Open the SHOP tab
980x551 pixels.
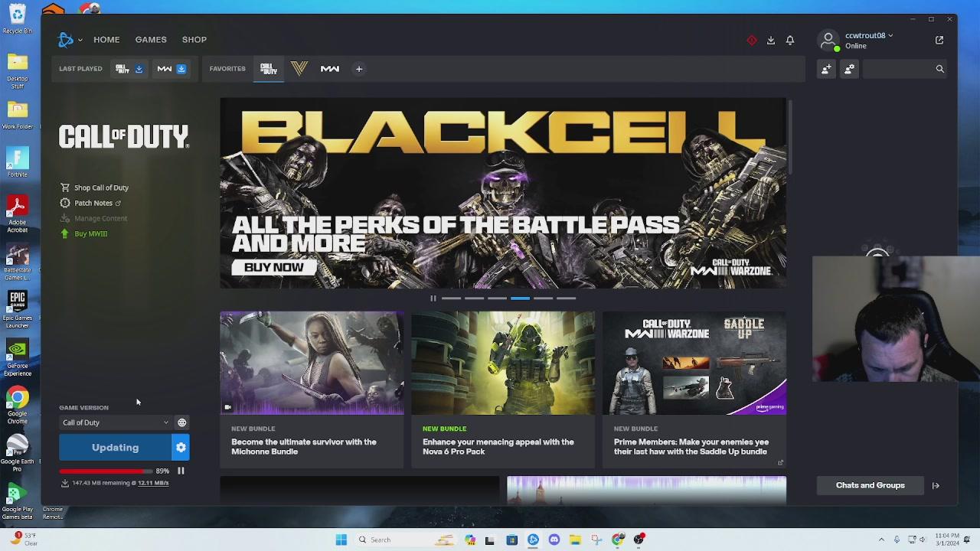pos(194,40)
